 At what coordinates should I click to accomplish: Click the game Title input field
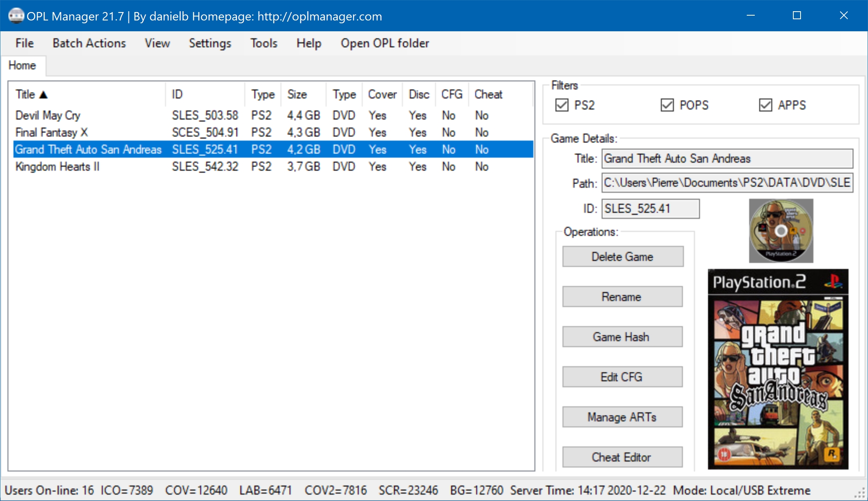727,158
